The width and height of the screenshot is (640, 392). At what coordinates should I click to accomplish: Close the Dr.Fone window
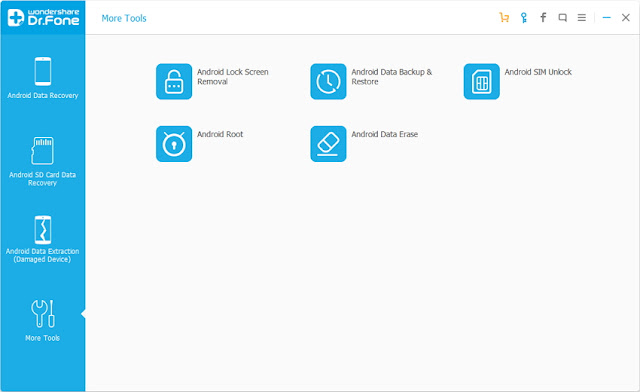(x=626, y=18)
